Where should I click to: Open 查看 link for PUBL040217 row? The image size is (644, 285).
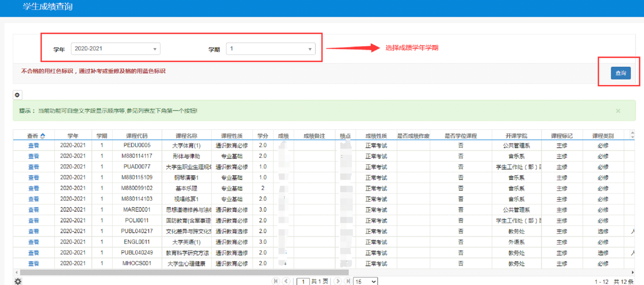click(34, 231)
